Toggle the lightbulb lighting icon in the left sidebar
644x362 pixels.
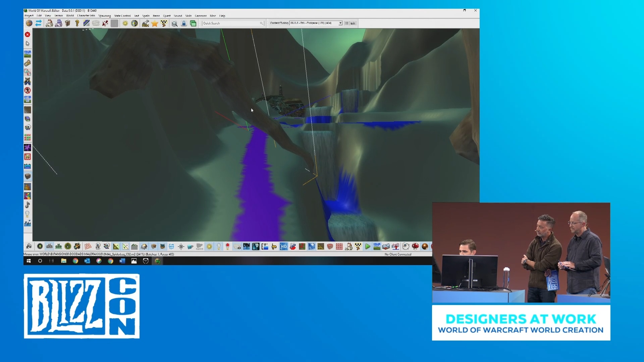[x=28, y=214]
